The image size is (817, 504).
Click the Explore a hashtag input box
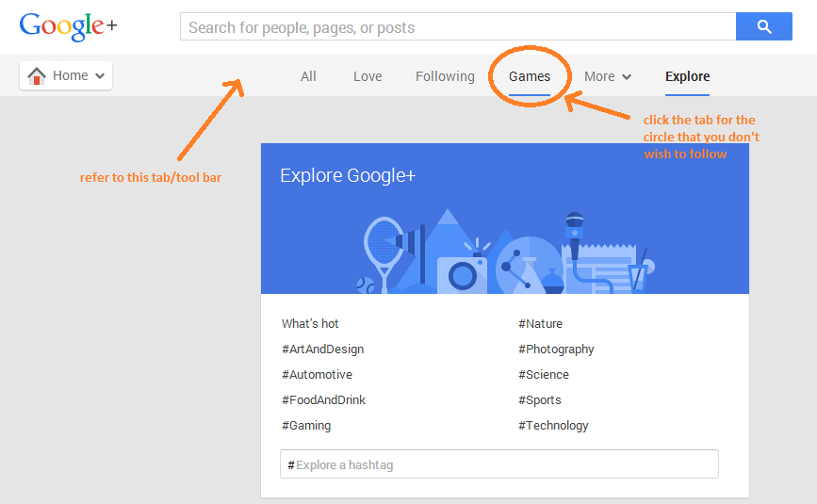[x=499, y=463]
